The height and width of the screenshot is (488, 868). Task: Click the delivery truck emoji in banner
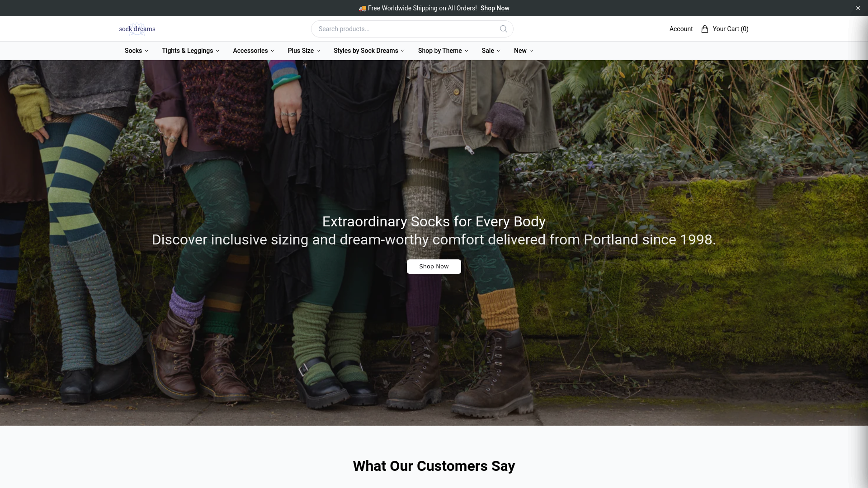point(363,8)
